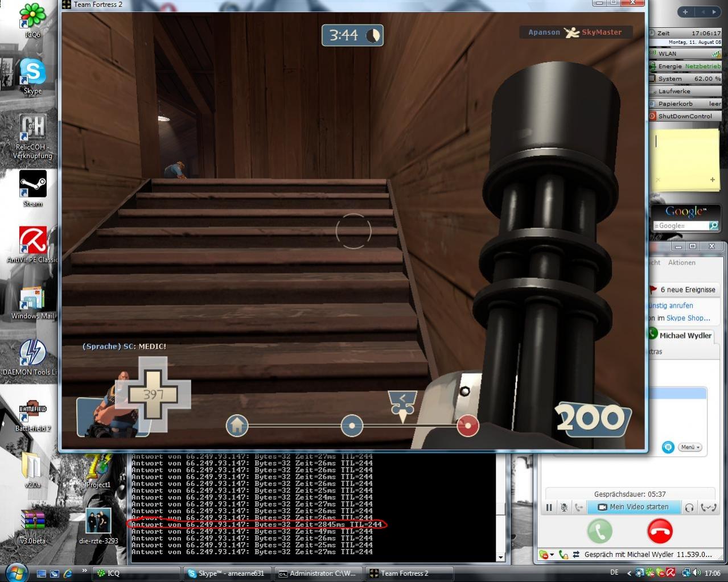Click the Google gadget search magnifier
Image resolution: width=728 pixels, height=582 pixels.
713,226
